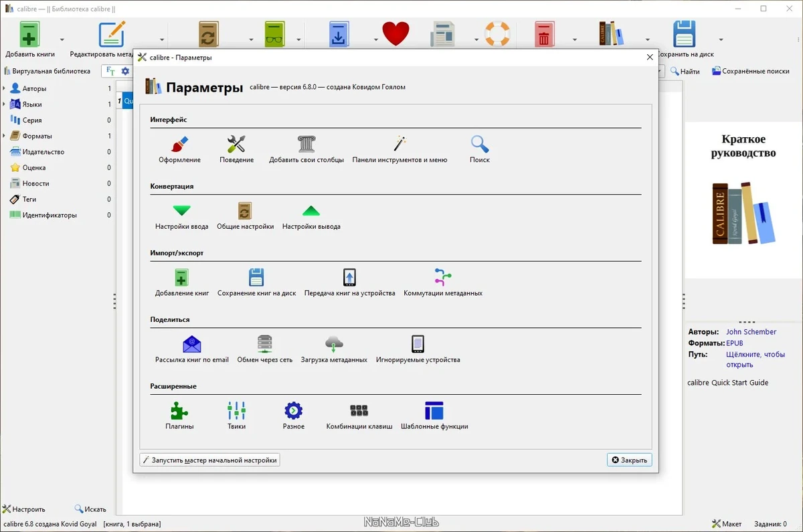The height and width of the screenshot is (532, 803).
Task: Open Панели инструментов и меню settings
Action: [x=399, y=149]
